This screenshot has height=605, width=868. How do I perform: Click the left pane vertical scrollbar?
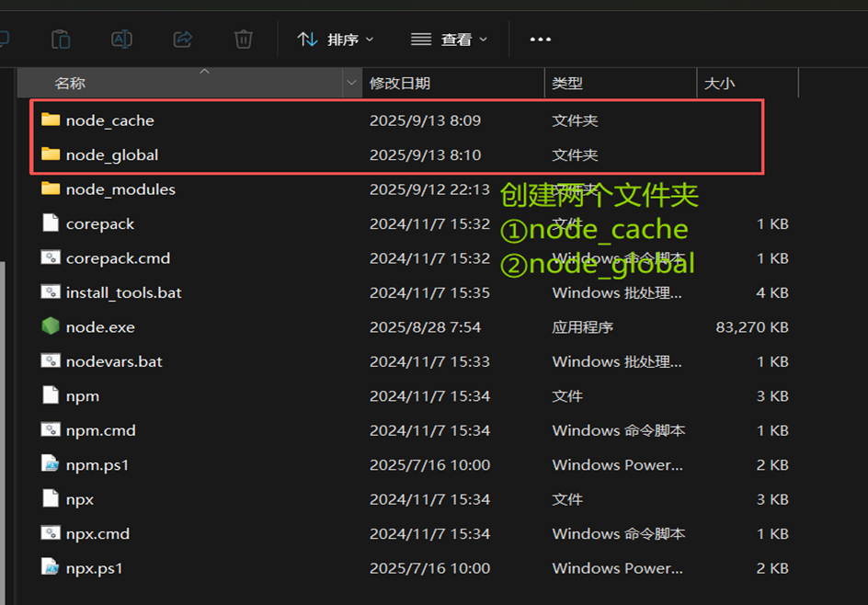pyautogui.click(x=3, y=432)
